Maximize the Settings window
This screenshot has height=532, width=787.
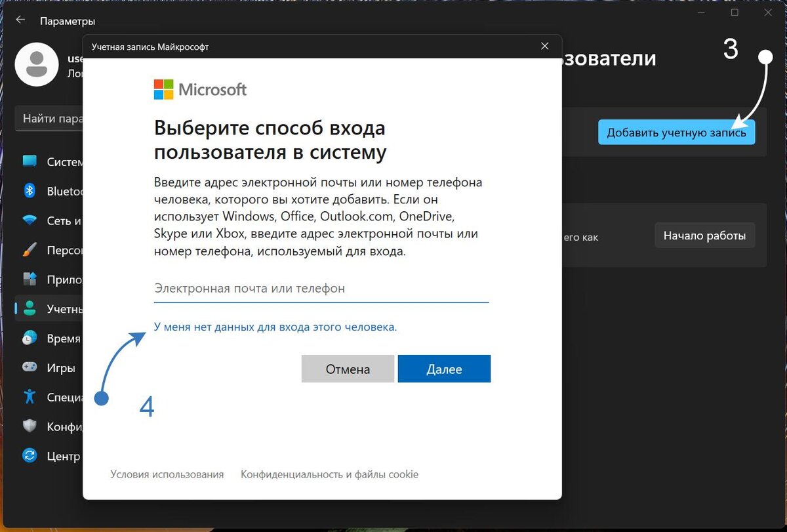coord(735,12)
